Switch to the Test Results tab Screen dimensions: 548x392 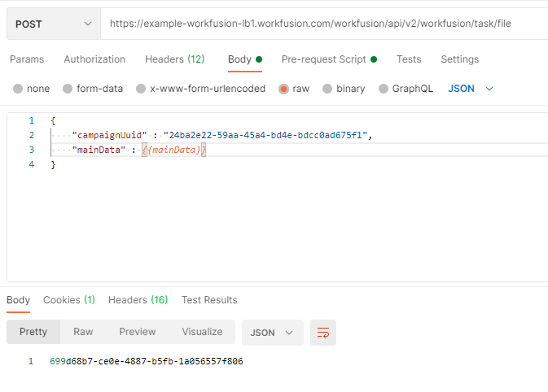[x=209, y=300]
